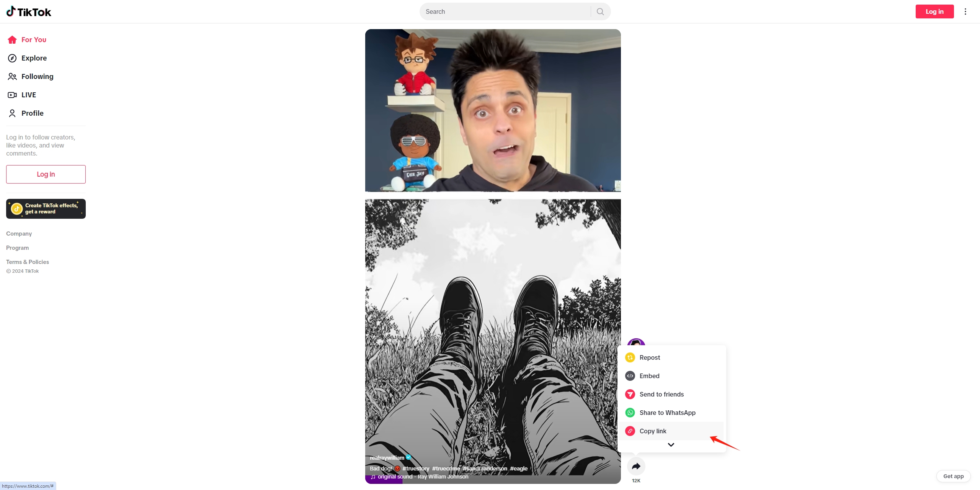
Task: Toggle Following feed in left sidebar
Action: 37,76
